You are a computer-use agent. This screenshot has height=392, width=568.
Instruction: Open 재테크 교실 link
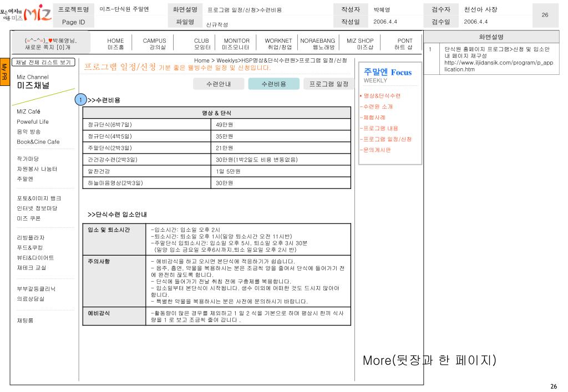click(x=31, y=268)
